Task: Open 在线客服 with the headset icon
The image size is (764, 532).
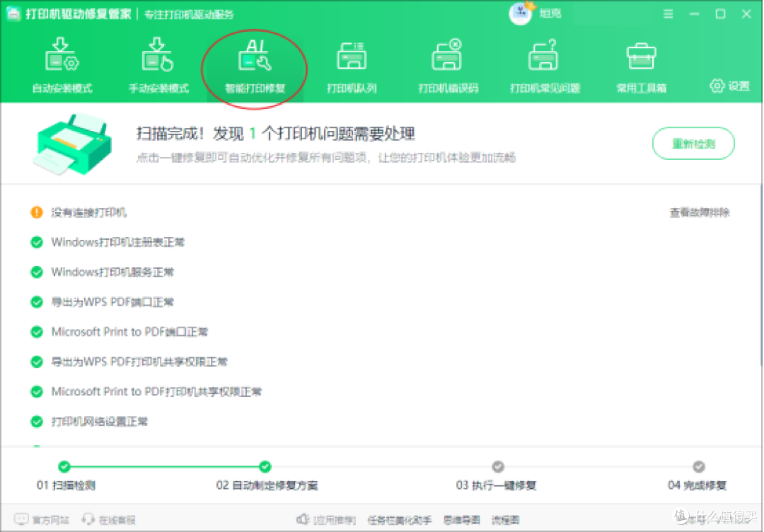Action: 109,520
